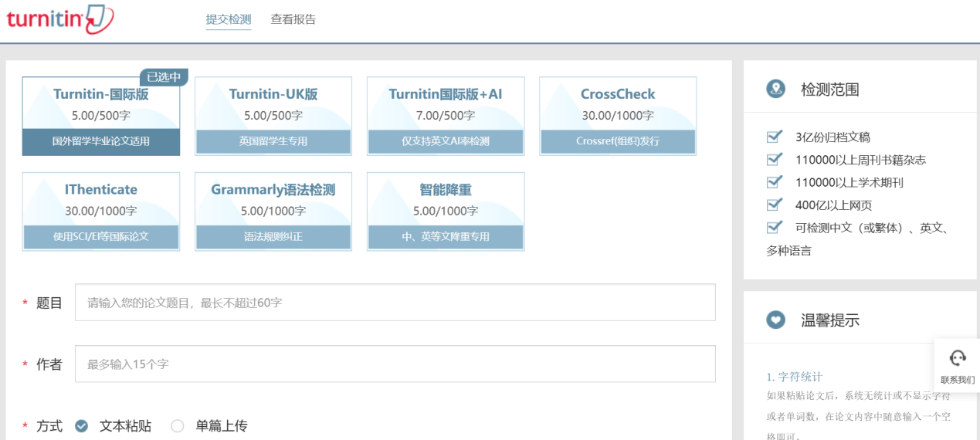Viewport: 980px width, 440px height.
Task: Select the 文本粘贴 radio option
Action: [82, 426]
